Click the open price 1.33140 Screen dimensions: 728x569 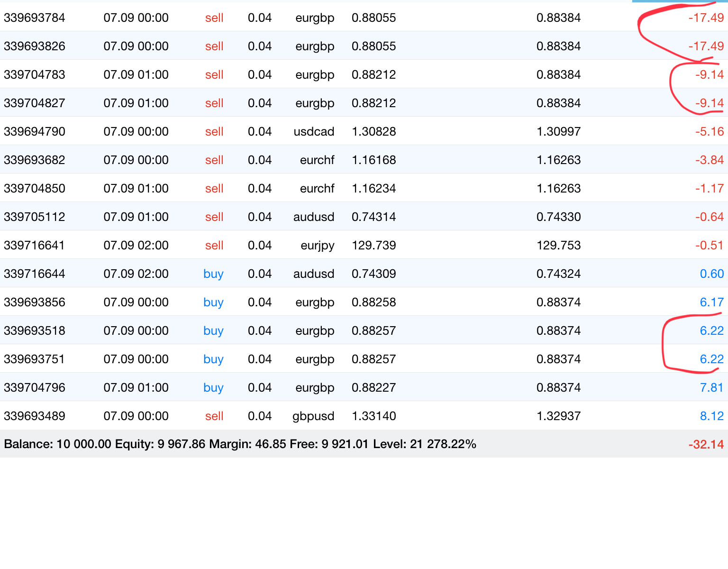(373, 416)
